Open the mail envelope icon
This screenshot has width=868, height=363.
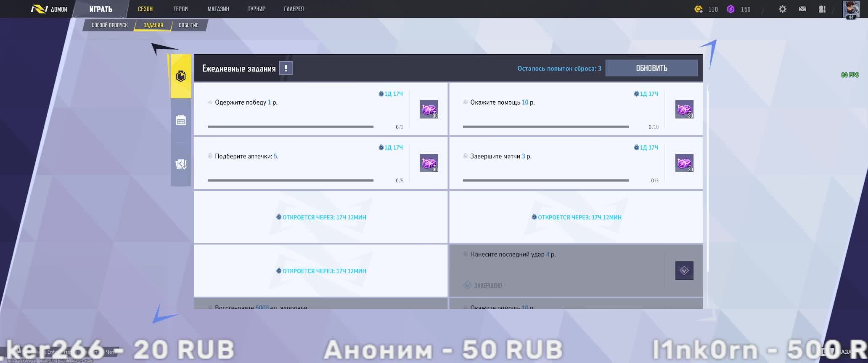[x=802, y=9]
